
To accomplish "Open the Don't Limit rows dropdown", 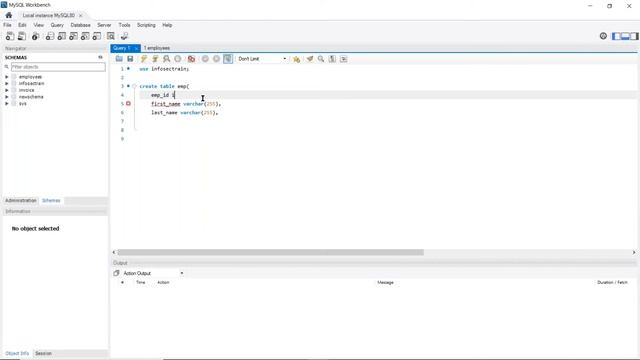I will [262, 59].
